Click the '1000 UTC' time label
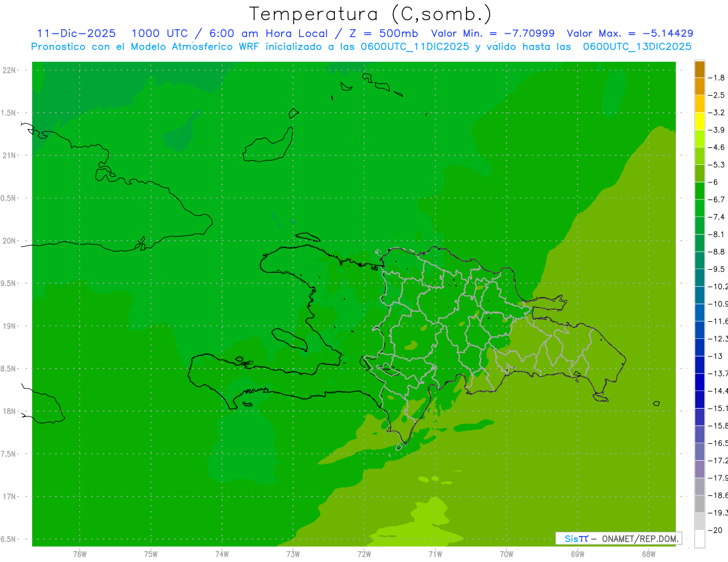Image resolution: width=728 pixels, height=562 pixels. [160, 33]
